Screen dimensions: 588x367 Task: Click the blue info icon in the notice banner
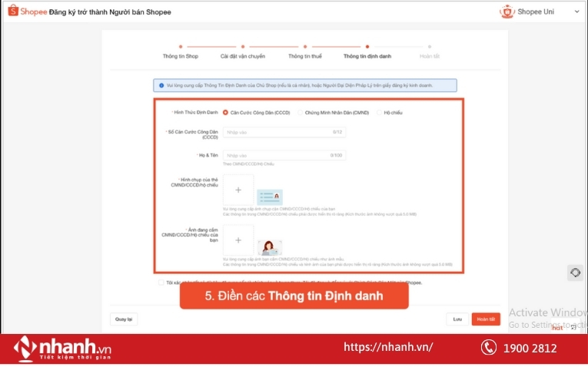(x=160, y=85)
